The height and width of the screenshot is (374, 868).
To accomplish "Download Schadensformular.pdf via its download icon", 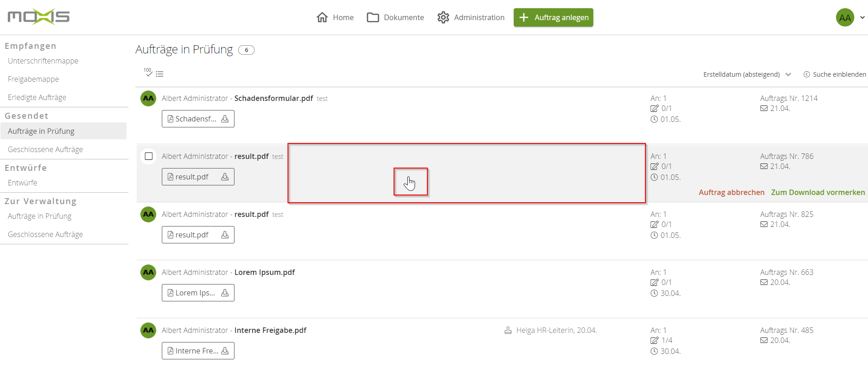I will (225, 119).
